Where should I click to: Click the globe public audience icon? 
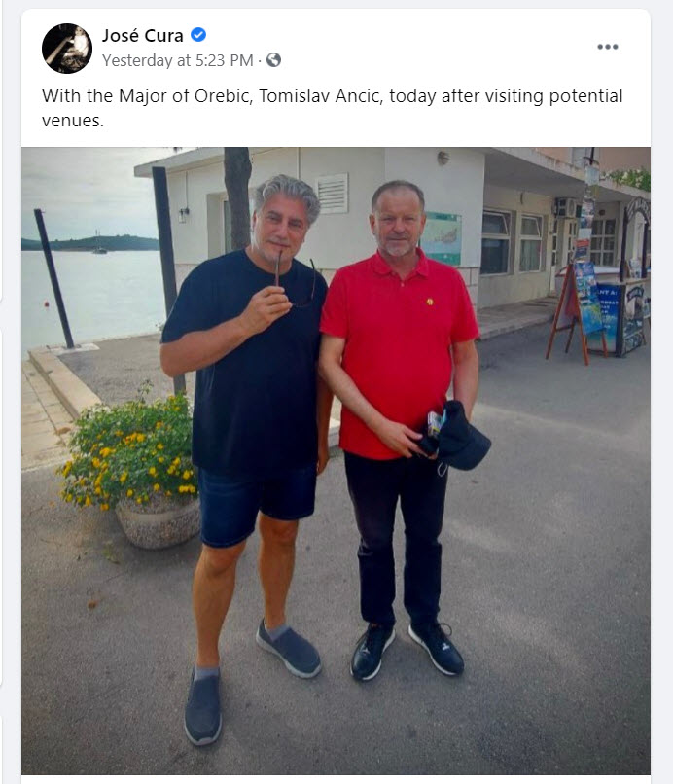tap(273, 60)
